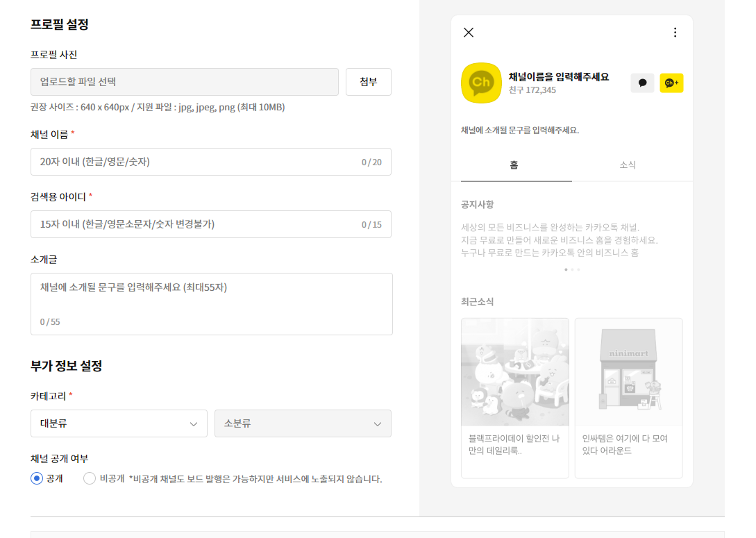756x538 pixels.
Task: Click the 공지사항 carousel page dots
Action: pyautogui.click(x=572, y=269)
